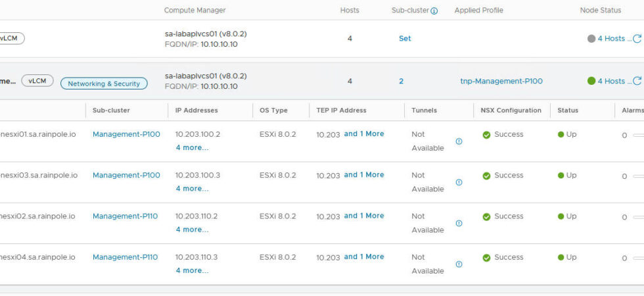Expand '4 more...' IPs under 10.203.100.2
The image size is (644, 296).
coord(192,147)
